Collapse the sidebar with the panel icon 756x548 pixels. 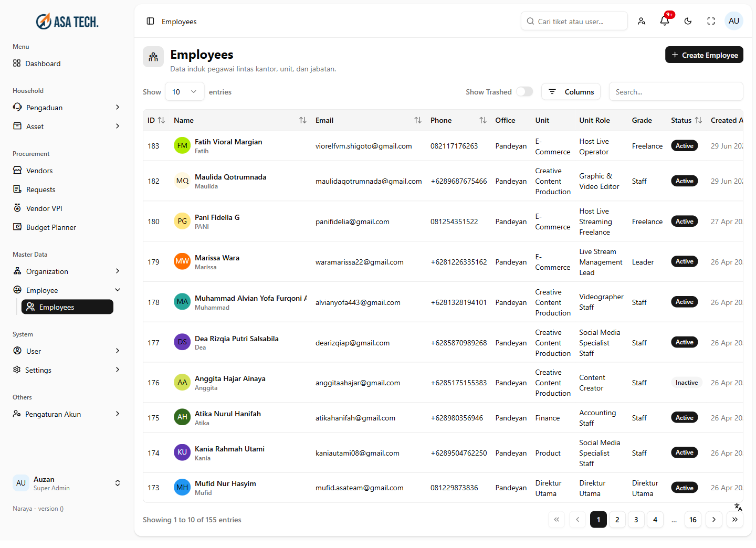(x=150, y=21)
